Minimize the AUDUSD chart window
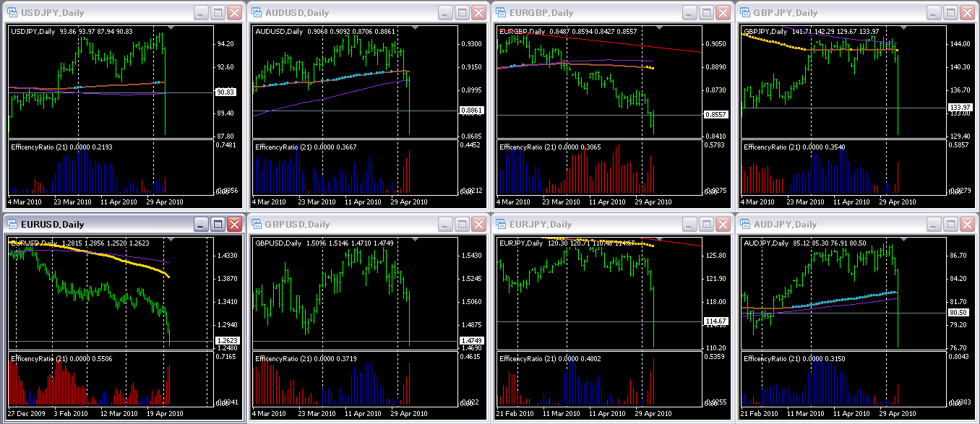The image size is (980, 424). (446, 13)
